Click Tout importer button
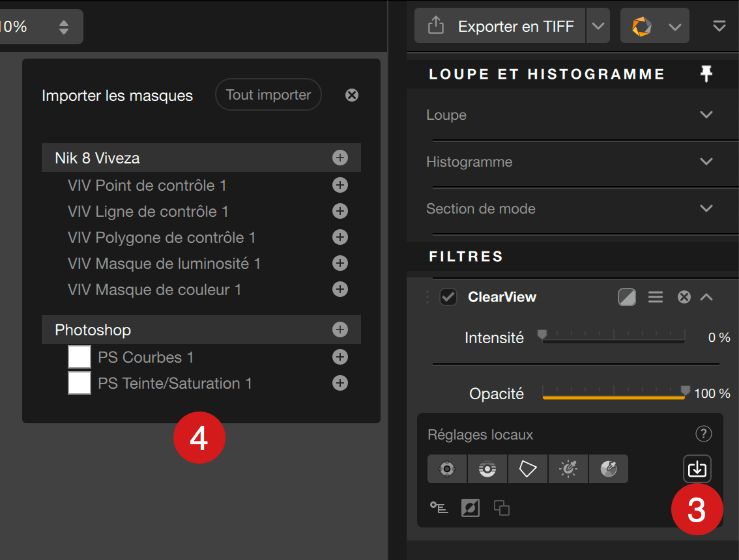739x560 pixels. [268, 94]
